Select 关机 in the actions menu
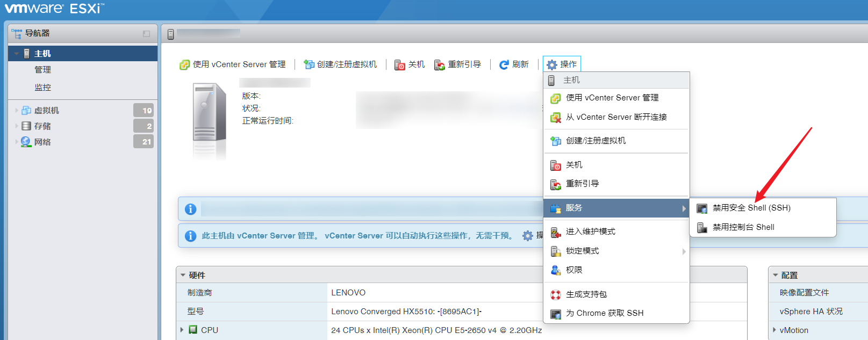Screen dimensions: 868x340 (616, 165)
